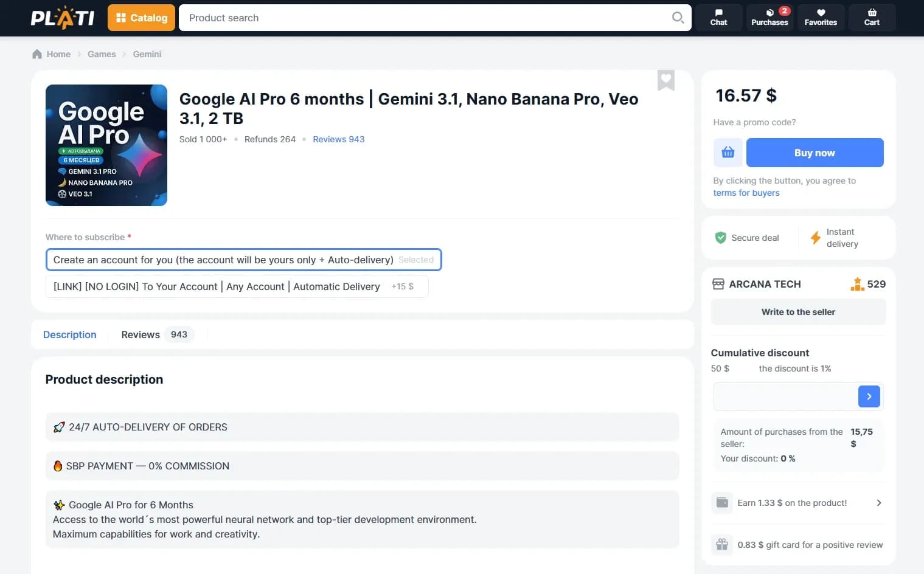Click the PLATI logo
Image resolution: width=924 pixels, height=574 pixels.
(x=62, y=18)
